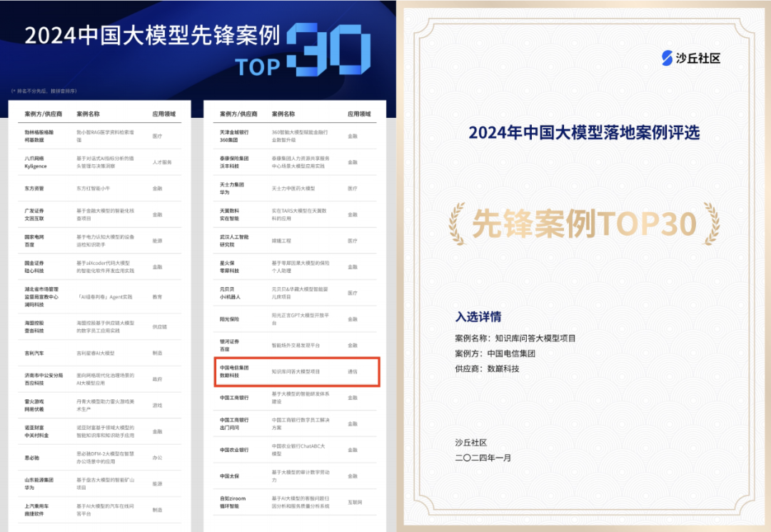This screenshot has width=771, height=532.
Task: Select the 中国工商银行 出门问问 cell
Action: pyautogui.click(x=234, y=424)
